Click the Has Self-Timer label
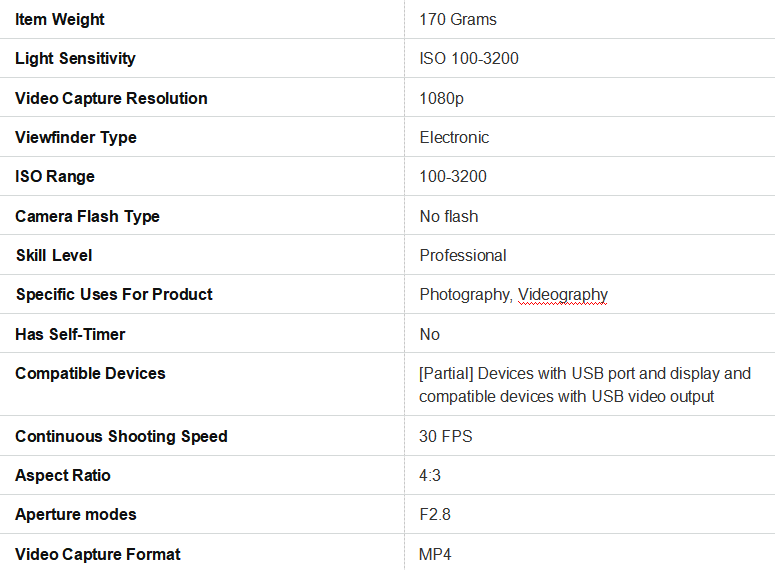Viewport: 775px width, 570px height. (x=70, y=334)
